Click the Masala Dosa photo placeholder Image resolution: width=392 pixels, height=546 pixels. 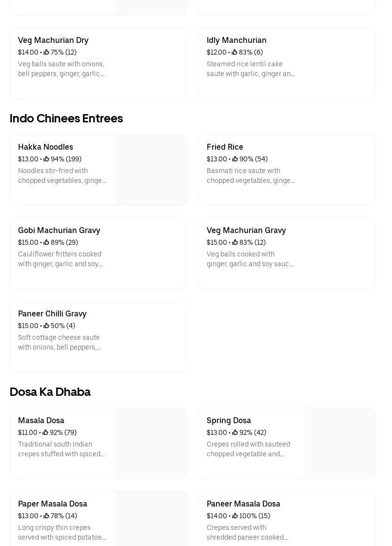tap(151, 443)
